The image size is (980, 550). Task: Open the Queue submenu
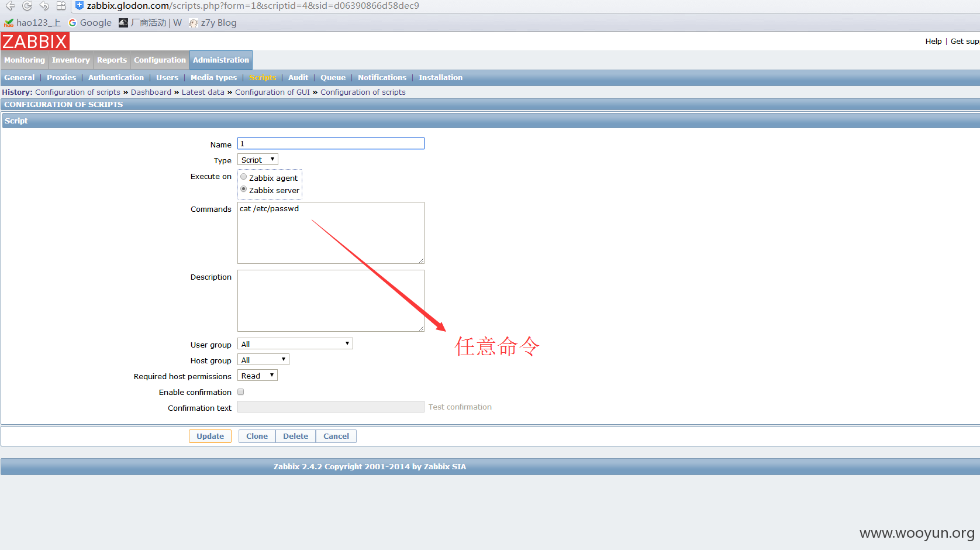333,78
